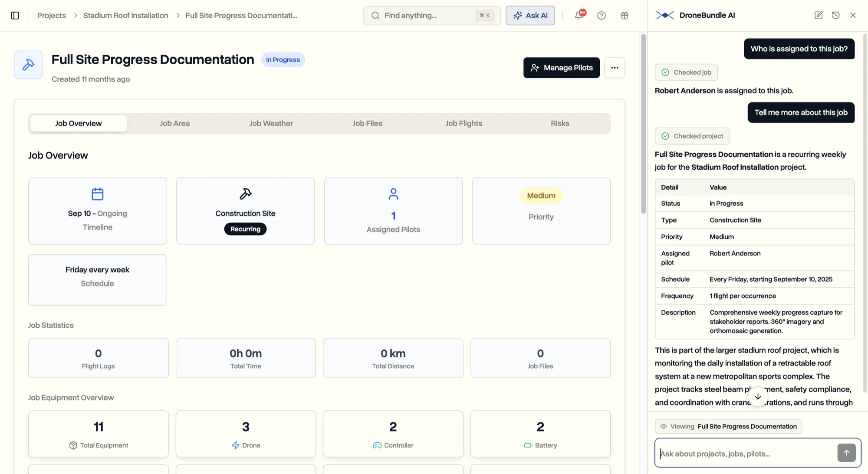This screenshot has height=474, width=868.
Task: Click the Sep 10 - Ongoing timeline text
Action: point(98,214)
